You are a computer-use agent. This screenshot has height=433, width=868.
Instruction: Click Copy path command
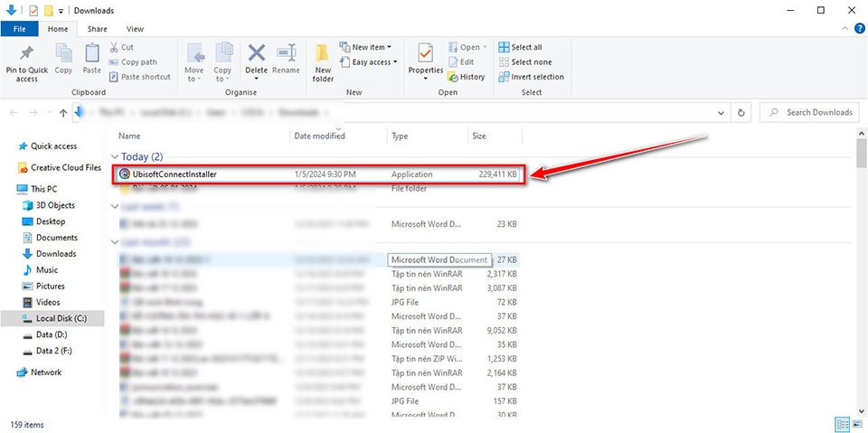pyautogui.click(x=133, y=62)
